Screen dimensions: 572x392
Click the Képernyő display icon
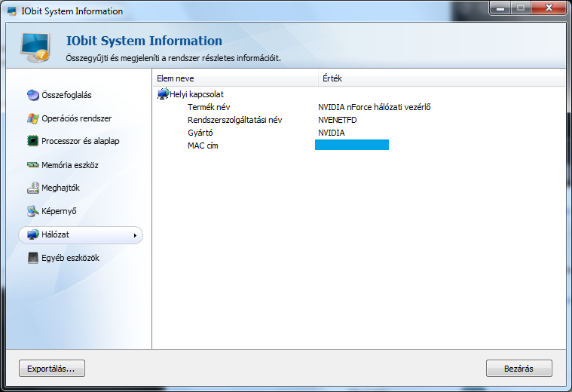(x=33, y=211)
